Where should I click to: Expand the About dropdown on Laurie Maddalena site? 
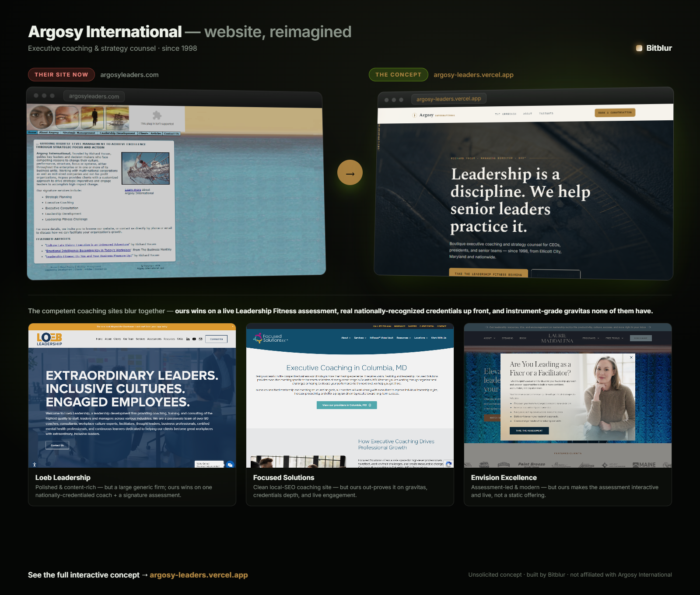click(490, 338)
